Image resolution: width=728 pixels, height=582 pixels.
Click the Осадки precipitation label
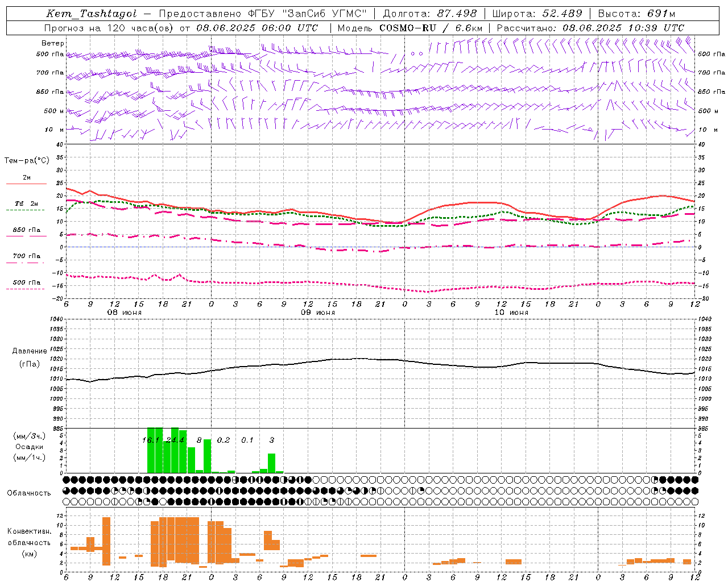pos(29,447)
